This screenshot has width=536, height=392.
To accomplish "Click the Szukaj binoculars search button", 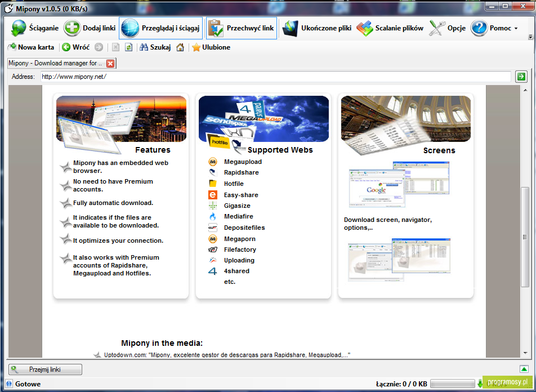I will point(155,47).
